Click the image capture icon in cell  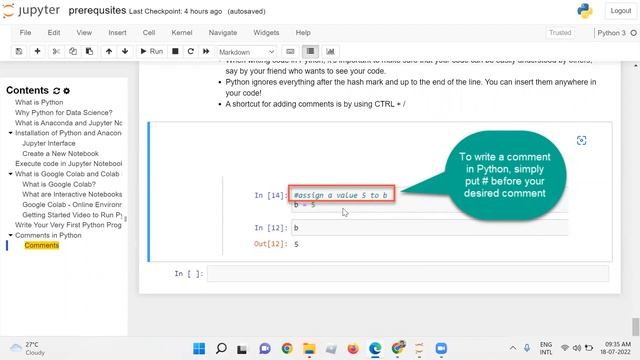[x=581, y=141]
